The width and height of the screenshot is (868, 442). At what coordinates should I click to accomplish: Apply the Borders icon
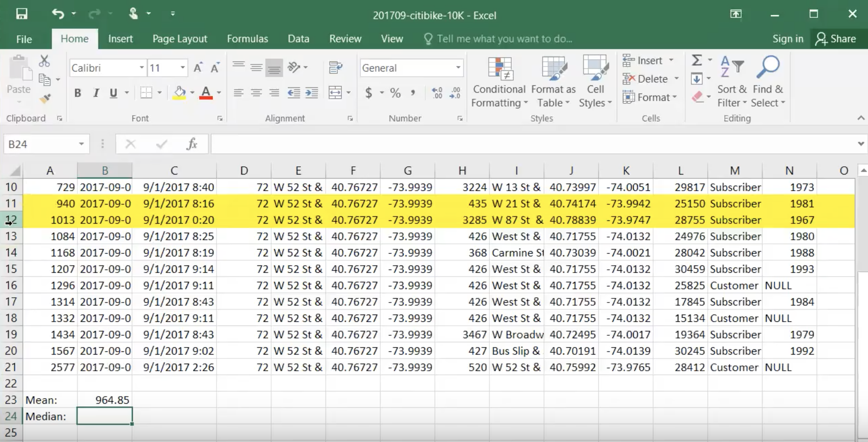pyautogui.click(x=146, y=93)
